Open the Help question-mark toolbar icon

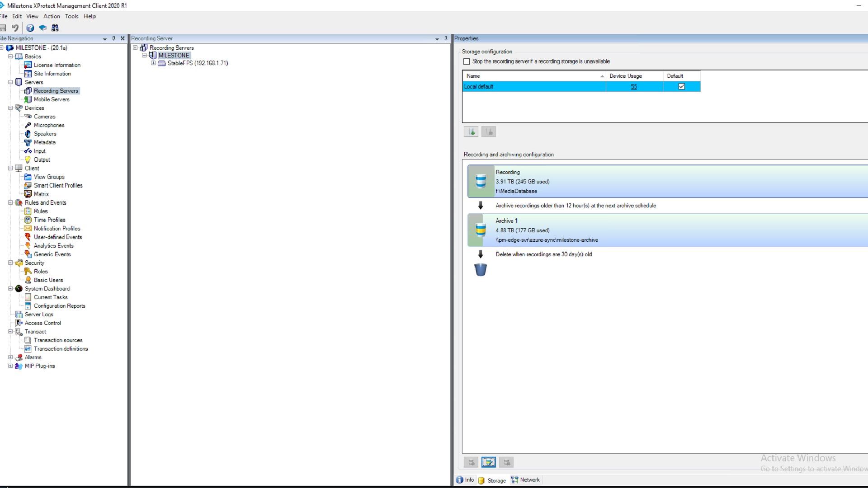point(30,28)
